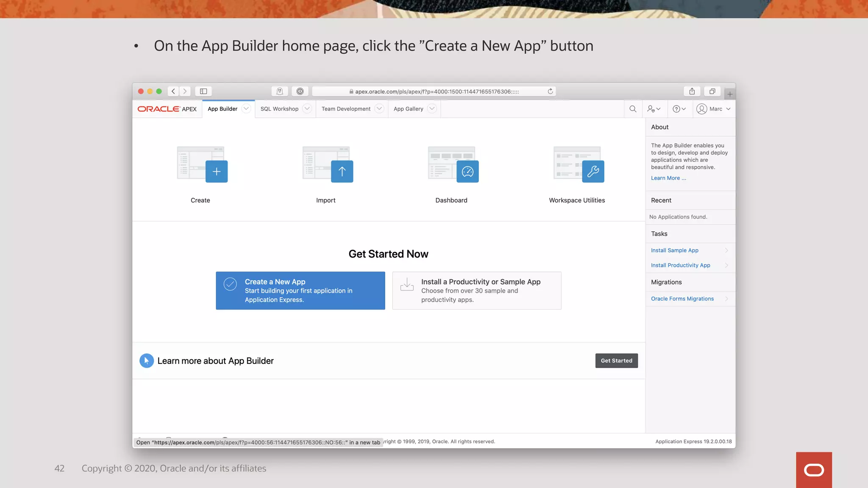Open the Oracle Forms Migrations link

[682, 299]
